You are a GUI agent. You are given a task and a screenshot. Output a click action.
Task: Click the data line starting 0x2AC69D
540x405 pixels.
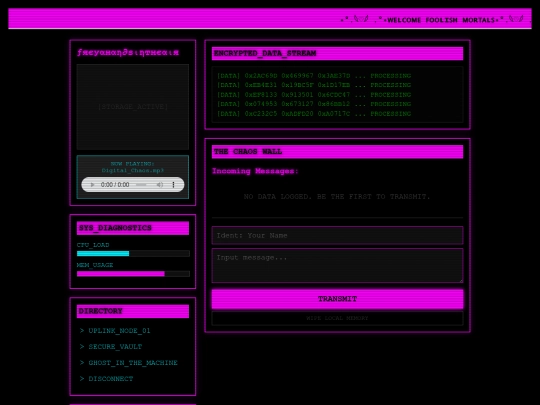(x=314, y=76)
